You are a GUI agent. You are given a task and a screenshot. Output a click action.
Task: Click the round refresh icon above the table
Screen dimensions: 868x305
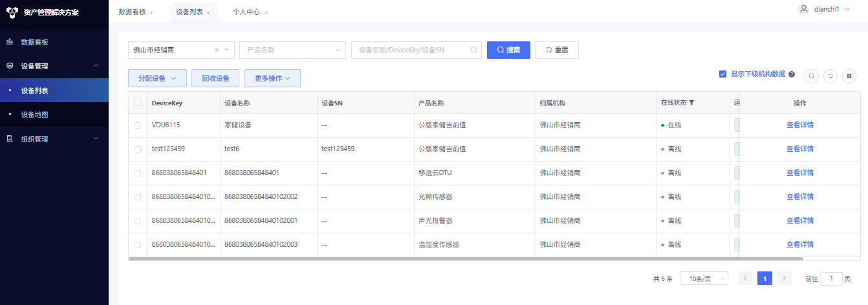click(x=830, y=76)
